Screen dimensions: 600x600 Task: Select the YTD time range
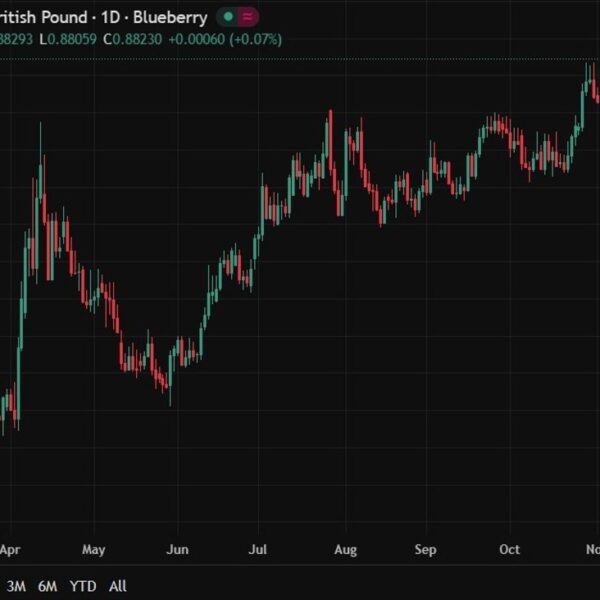coord(83,586)
